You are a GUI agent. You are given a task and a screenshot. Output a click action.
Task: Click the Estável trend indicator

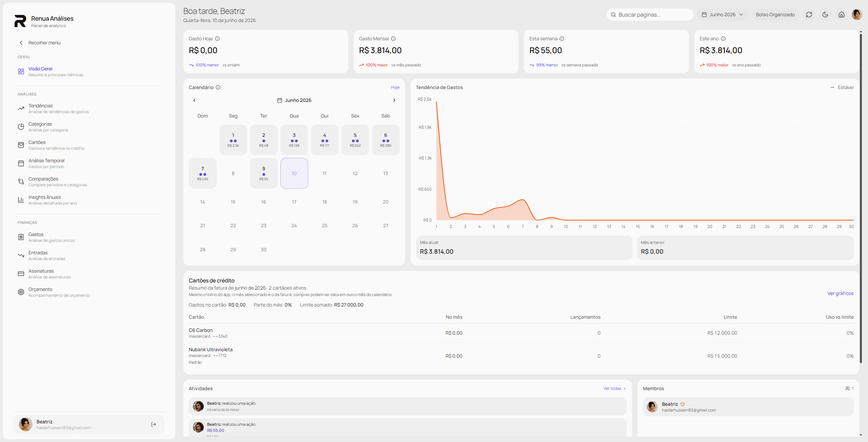[842, 87]
